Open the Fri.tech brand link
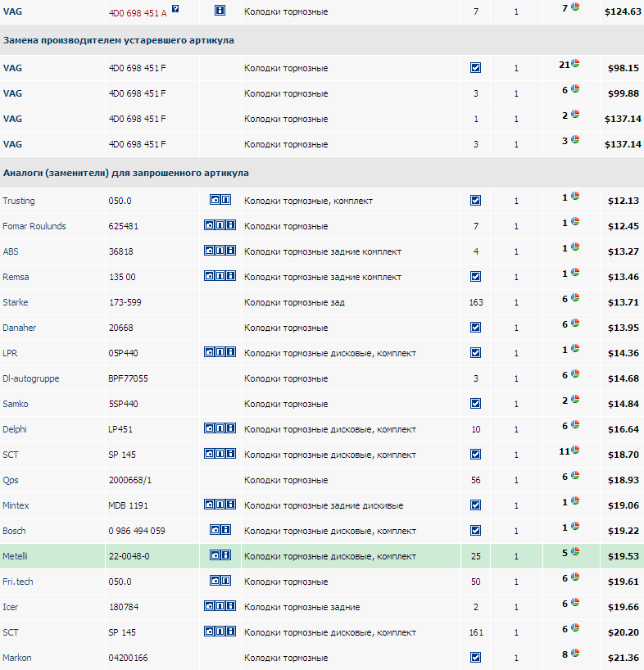The height and width of the screenshot is (670, 644). click(17, 582)
